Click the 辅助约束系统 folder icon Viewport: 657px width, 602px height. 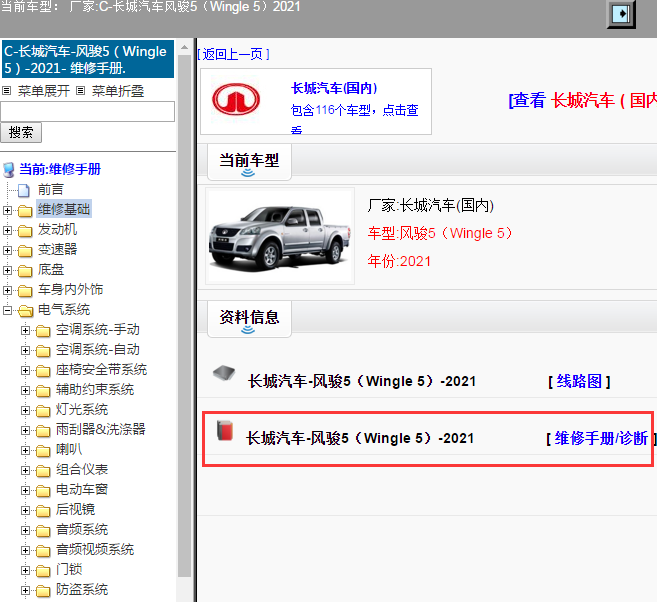[43, 390]
